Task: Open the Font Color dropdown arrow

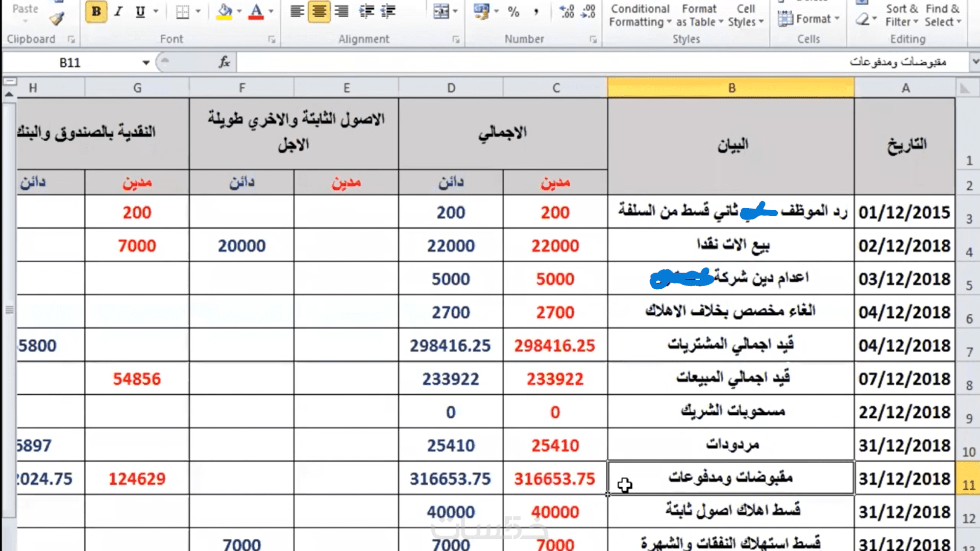Action: (271, 11)
